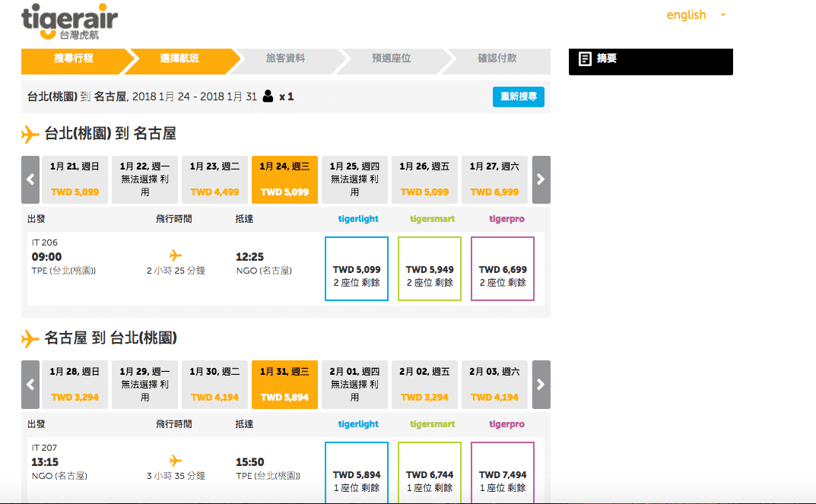Image resolution: width=816 pixels, height=504 pixels.
Task: Choose tigersmart fare TWD 5,949
Action: click(x=430, y=268)
